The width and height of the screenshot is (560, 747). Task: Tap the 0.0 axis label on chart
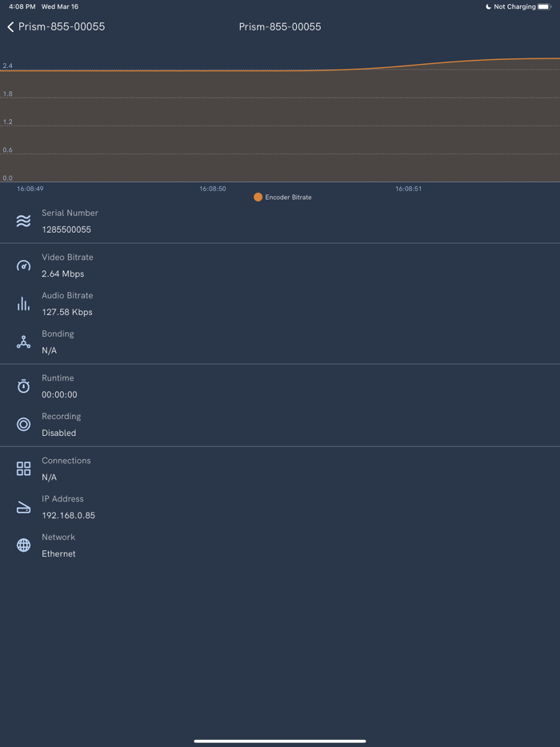[x=8, y=178]
